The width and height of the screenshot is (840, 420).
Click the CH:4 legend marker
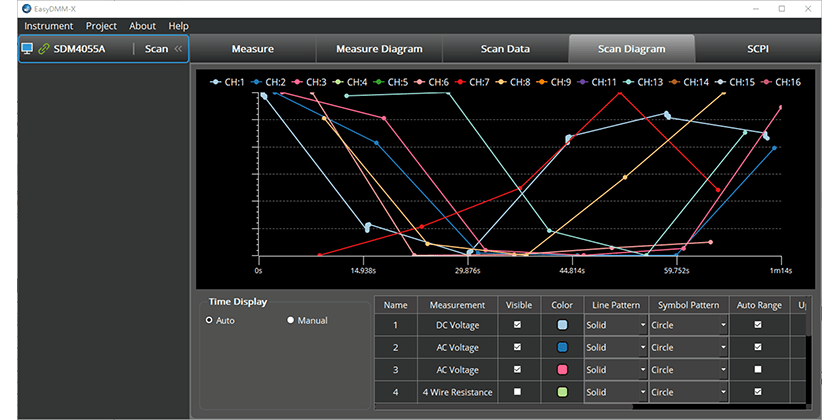coord(338,82)
